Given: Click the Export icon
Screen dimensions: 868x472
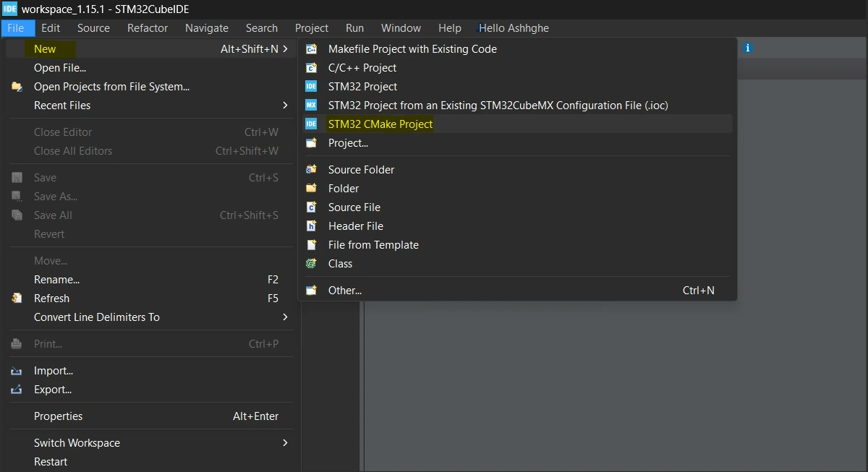Looking at the screenshot, I should coord(17,390).
